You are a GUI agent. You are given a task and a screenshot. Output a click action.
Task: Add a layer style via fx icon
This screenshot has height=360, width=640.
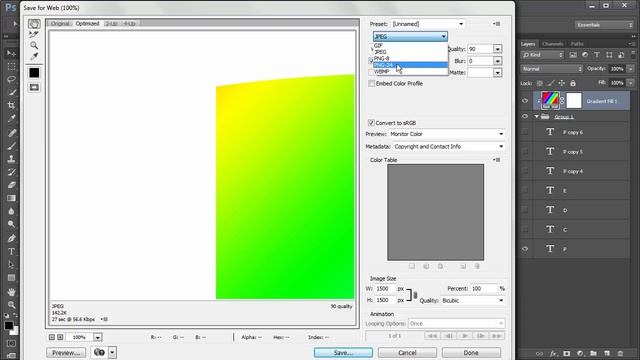click(x=553, y=353)
